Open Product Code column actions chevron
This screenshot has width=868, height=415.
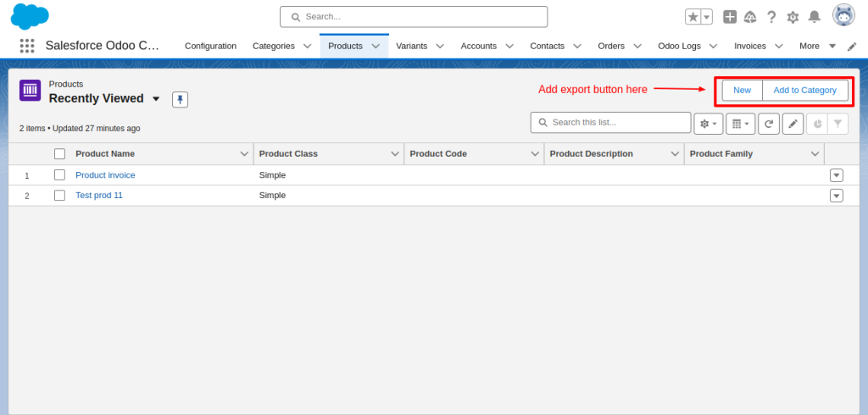pos(536,154)
